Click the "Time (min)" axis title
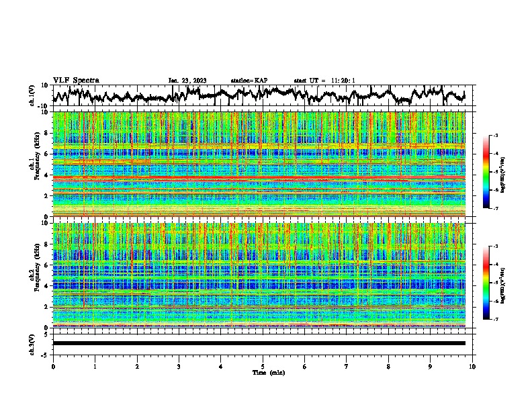Screen dimensions: 532x411 pos(269,373)
